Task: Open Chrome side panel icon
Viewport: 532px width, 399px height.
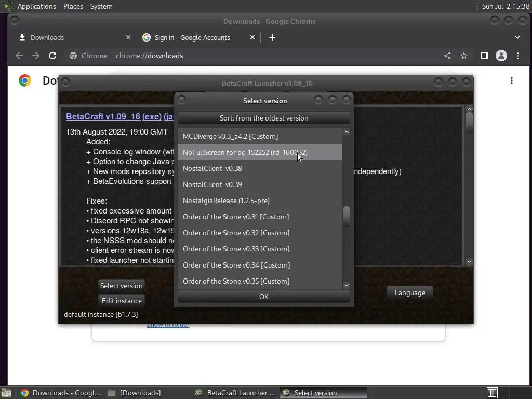Action: click(485, 56)
